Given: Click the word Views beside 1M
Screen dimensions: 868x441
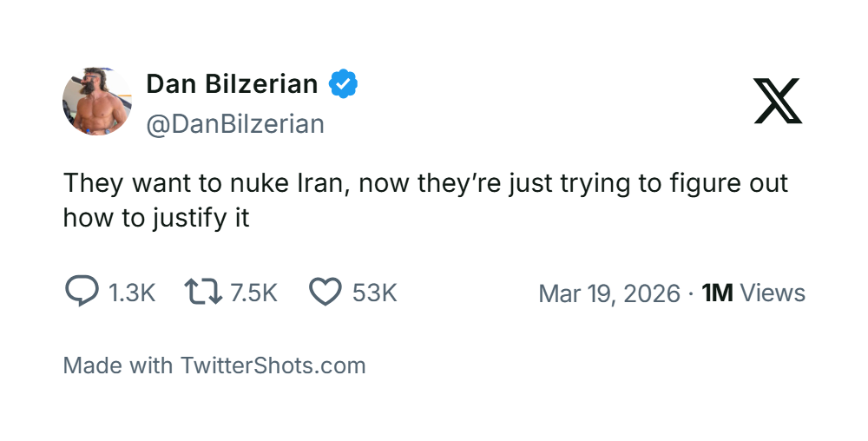Looking at the screenshot, I should point(773,293).
